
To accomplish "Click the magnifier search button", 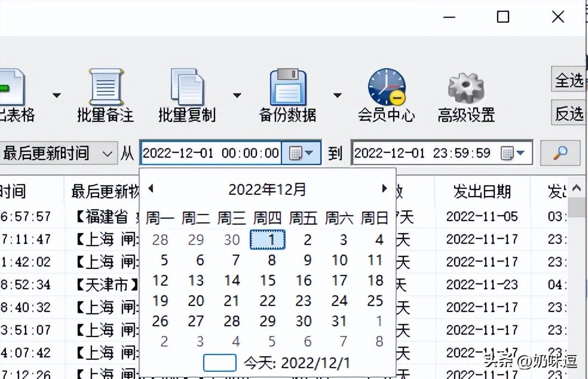I will pos(559,153).
